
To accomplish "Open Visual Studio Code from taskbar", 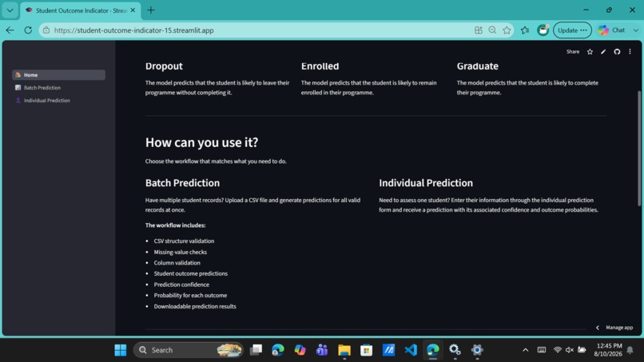I will 411,350.
